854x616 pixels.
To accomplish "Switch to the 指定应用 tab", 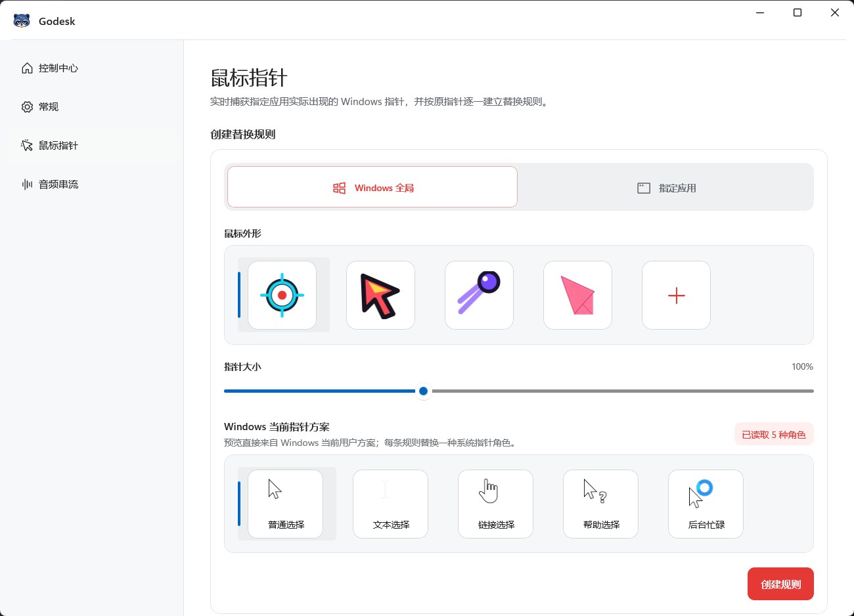I will click(667, 188).
